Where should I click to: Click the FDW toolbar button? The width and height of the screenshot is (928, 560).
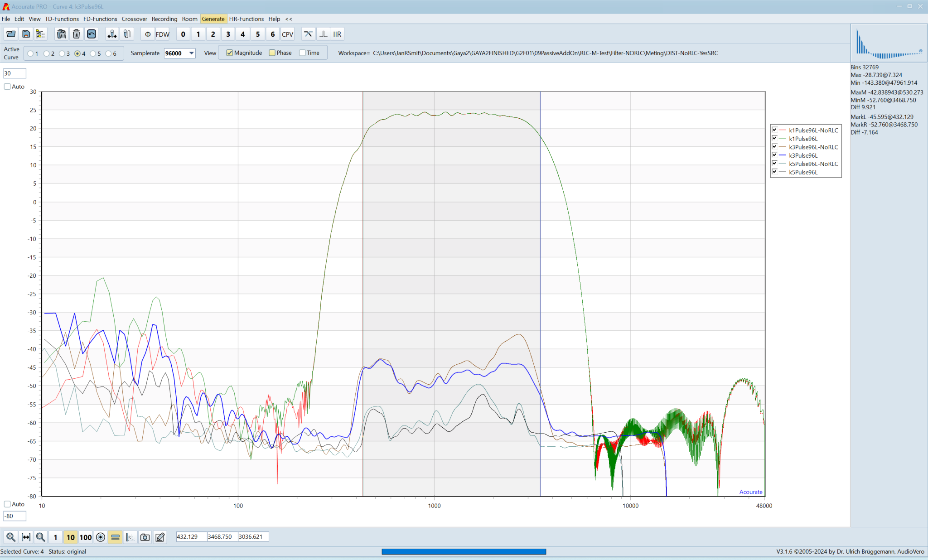(x=162, y=34)
